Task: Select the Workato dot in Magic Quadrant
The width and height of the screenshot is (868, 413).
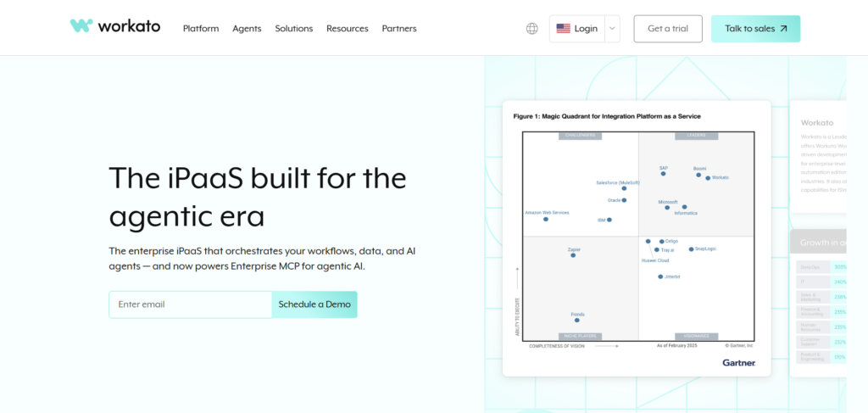Action: (708, 178)
